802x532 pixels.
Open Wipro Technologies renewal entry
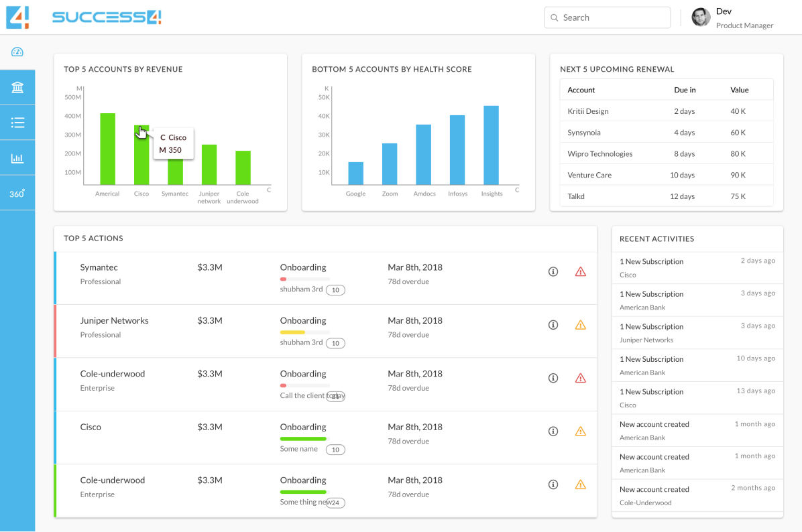click(x=666, y=154)
